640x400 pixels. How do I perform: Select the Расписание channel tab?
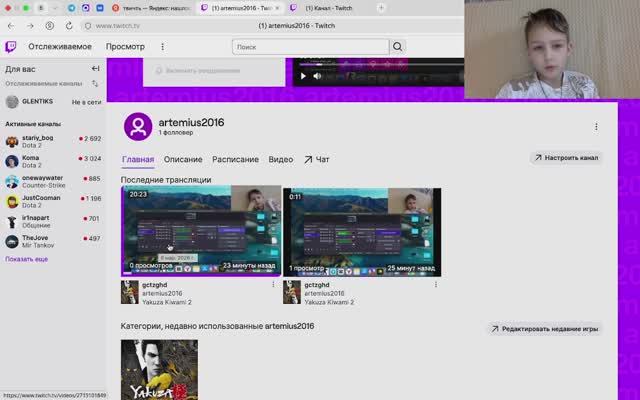click(236, 160)
